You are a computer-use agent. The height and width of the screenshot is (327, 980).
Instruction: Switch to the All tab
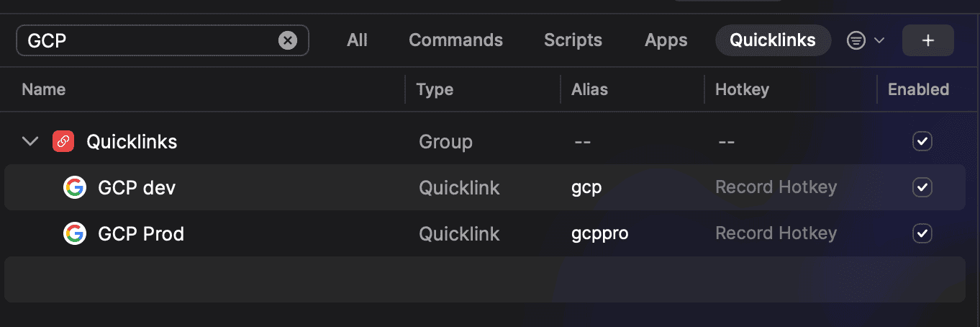357,40
